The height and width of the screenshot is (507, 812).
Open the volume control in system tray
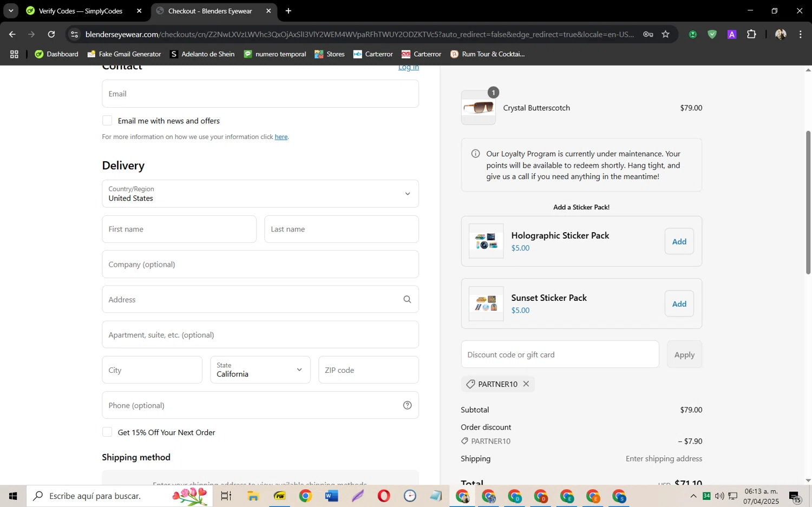pos(719,496)
